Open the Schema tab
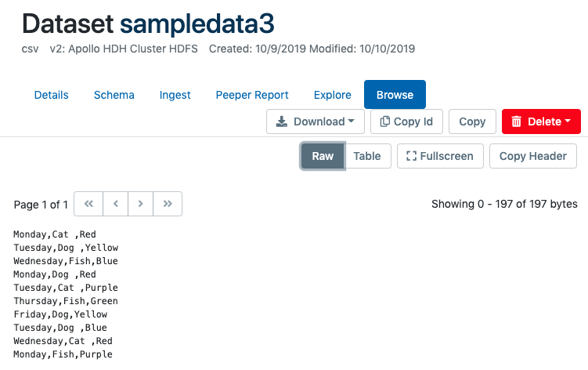Viewport: 588px width, 370px height. [114, 95]
